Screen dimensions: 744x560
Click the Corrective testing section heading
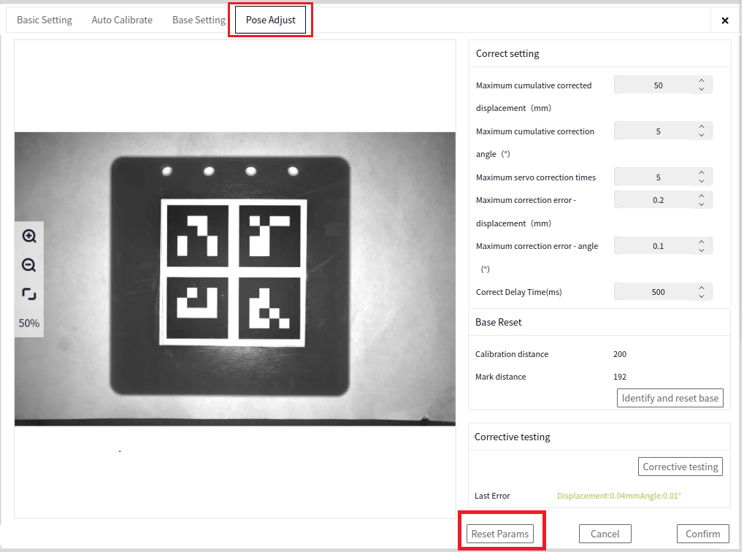pos(512,437)
